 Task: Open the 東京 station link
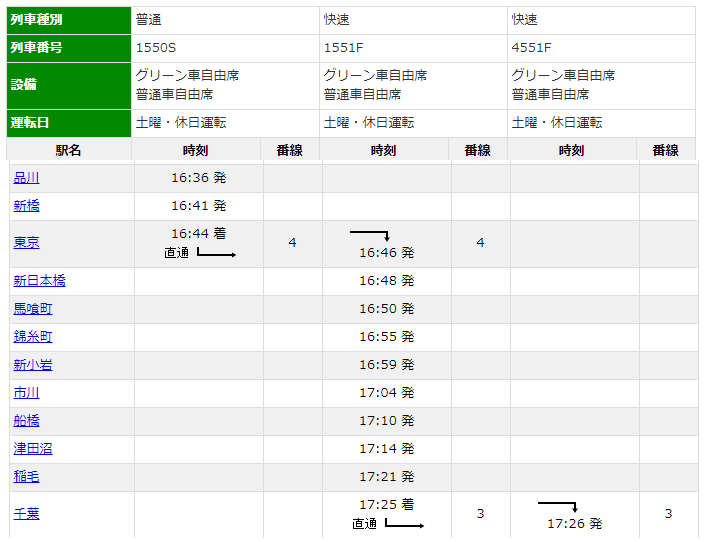[x=26, y=243]
